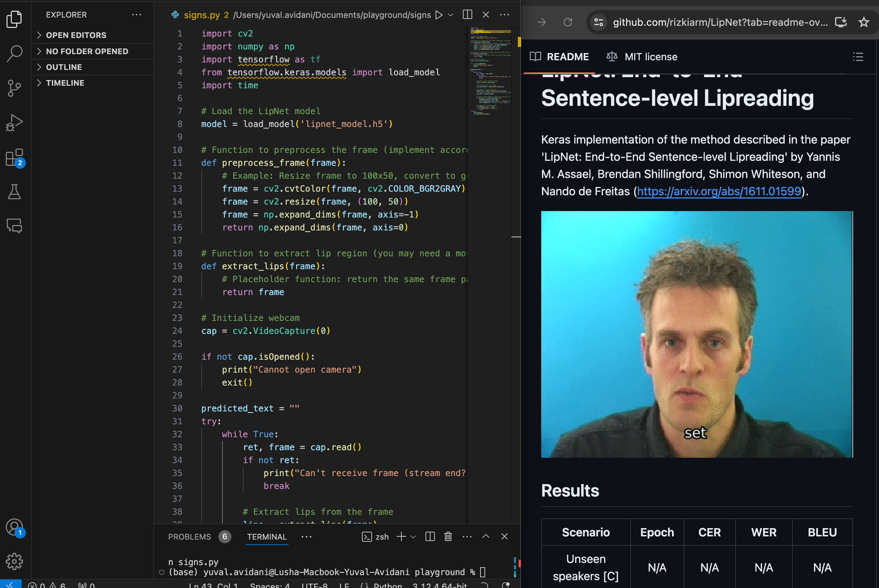Open the Testing flask view

15,192
